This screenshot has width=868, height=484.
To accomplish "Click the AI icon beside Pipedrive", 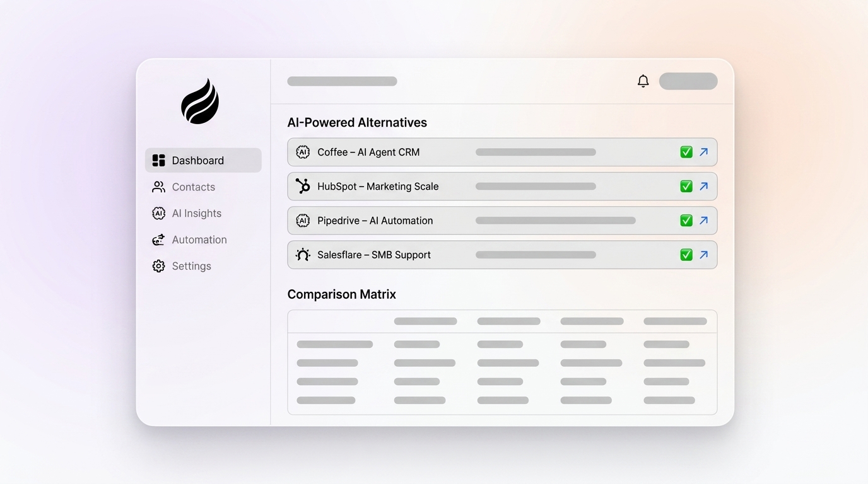I will point(303,221).
